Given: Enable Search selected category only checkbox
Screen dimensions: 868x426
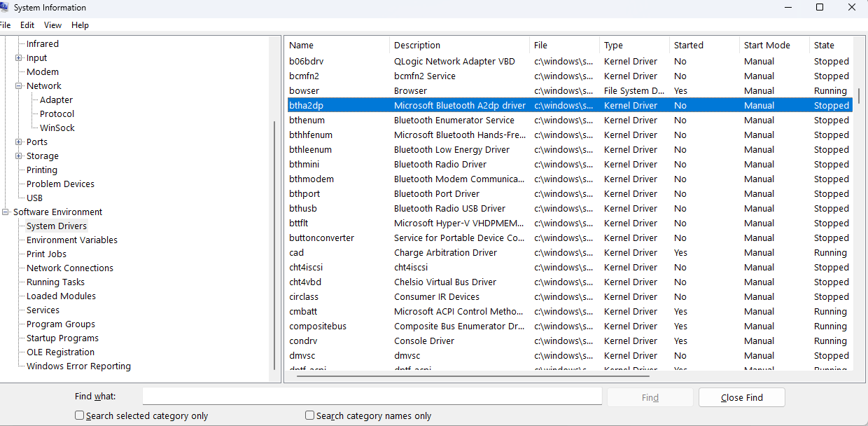Looking at the screenshot, I should pyautogui.click(x=80, y=415).
